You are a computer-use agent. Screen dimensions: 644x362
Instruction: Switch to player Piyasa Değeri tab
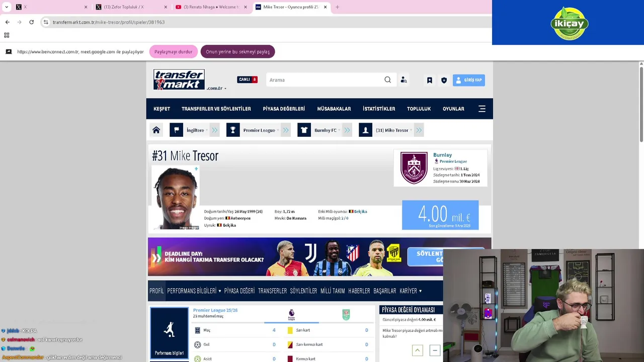click(x=239, y=291)
